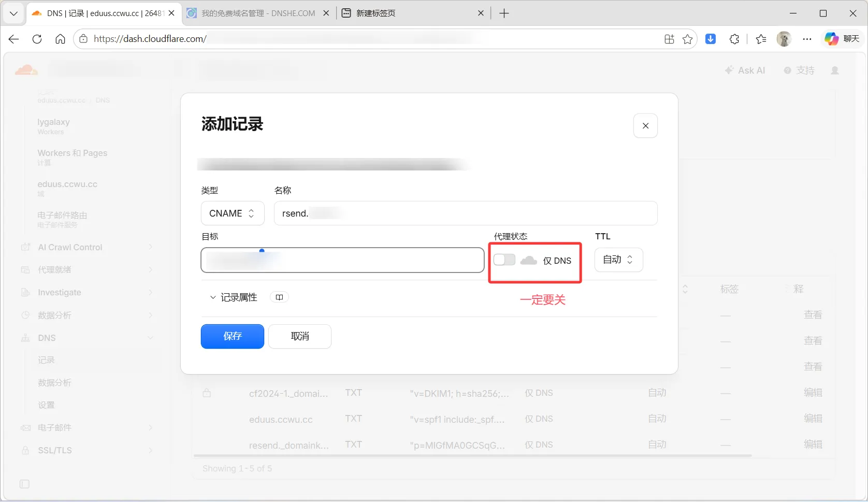Open the browser home page icon
868x502 pixels.
[x=60, y=39]
